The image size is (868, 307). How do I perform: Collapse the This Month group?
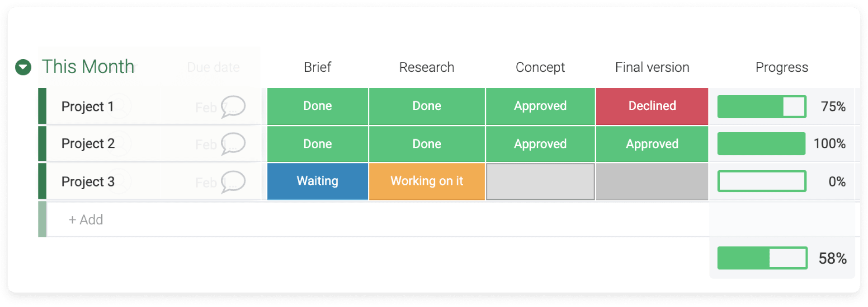22,67
